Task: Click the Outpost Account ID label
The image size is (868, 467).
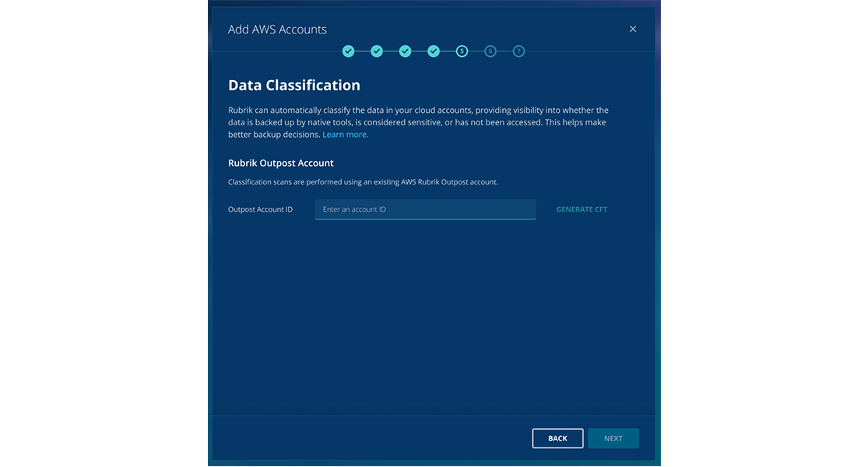Action: click(x=260, y=209)
